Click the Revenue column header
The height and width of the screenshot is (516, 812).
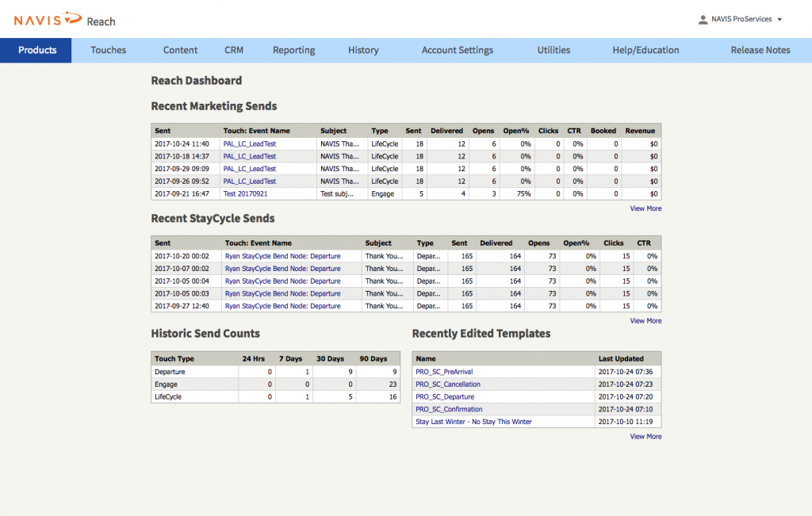pyautogui.click(x=640, y=131)
